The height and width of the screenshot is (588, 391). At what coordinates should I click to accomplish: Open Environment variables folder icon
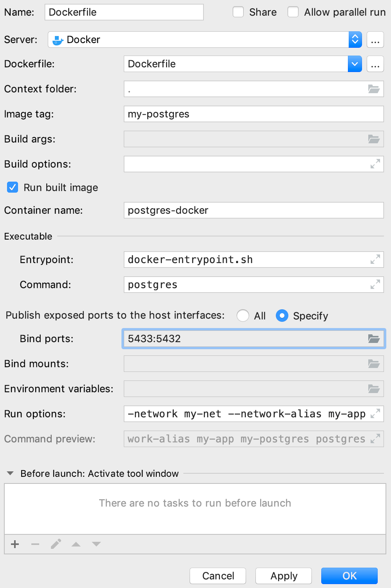(x=374, y=389)
